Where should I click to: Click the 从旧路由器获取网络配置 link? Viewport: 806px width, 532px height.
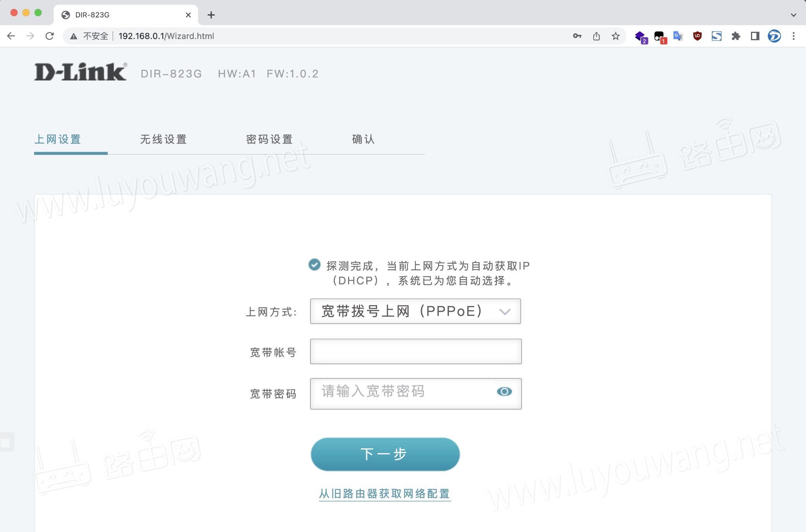click(x=384, y=493)
